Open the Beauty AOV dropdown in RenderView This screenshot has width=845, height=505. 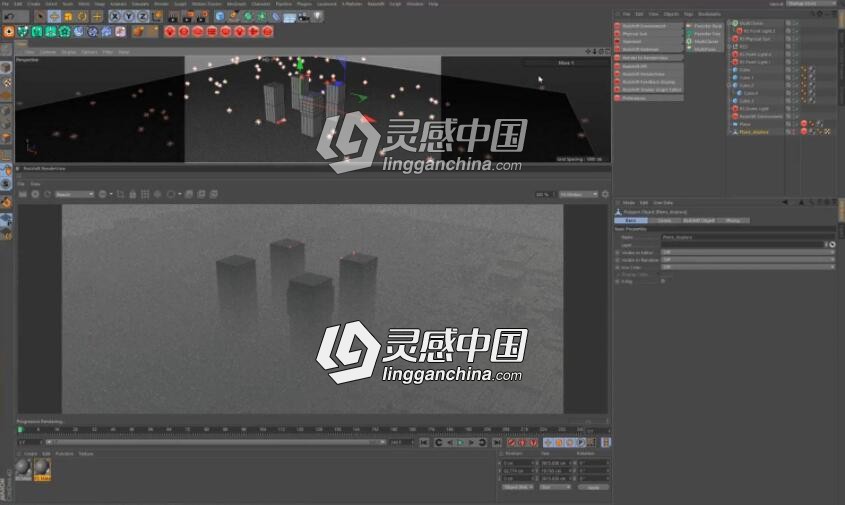click(x=74, y=194)
